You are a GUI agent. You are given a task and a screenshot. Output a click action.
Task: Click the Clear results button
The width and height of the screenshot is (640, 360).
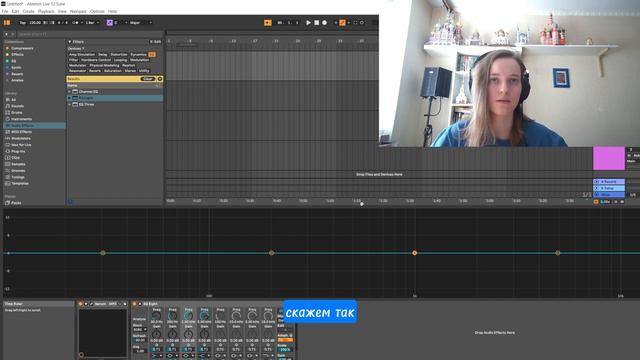click(147, 79)
